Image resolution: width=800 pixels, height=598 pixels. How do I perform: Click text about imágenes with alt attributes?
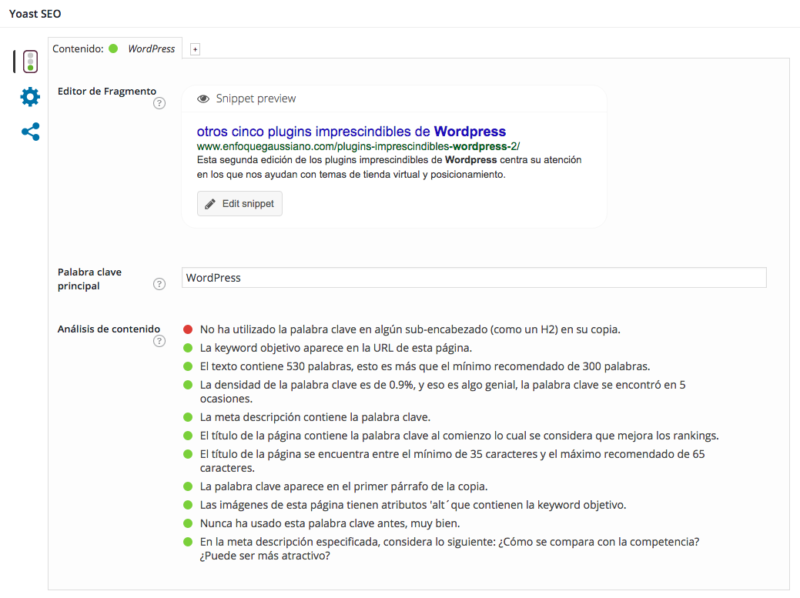tap(413, 505)
